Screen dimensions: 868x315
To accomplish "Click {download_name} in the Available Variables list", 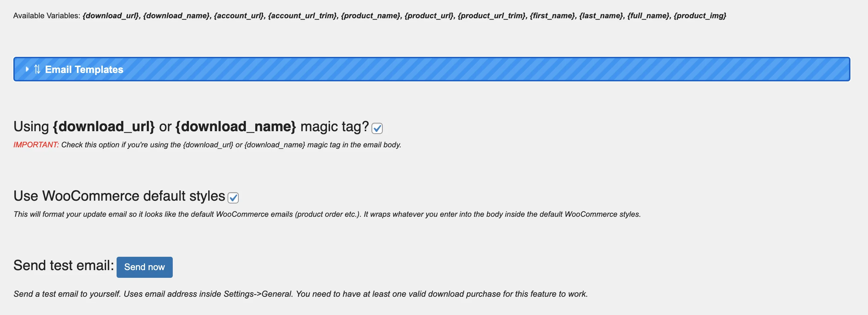I will (x=176, y=16).
